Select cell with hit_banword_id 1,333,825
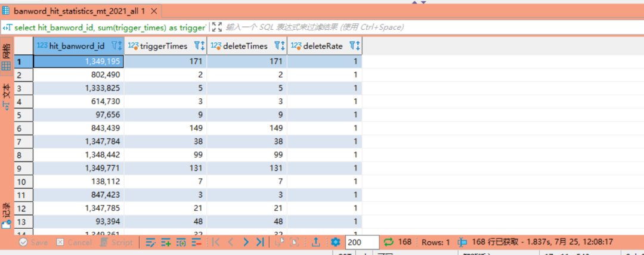The height and width of the screenshot is (255, 644). [x=79, y=88]
